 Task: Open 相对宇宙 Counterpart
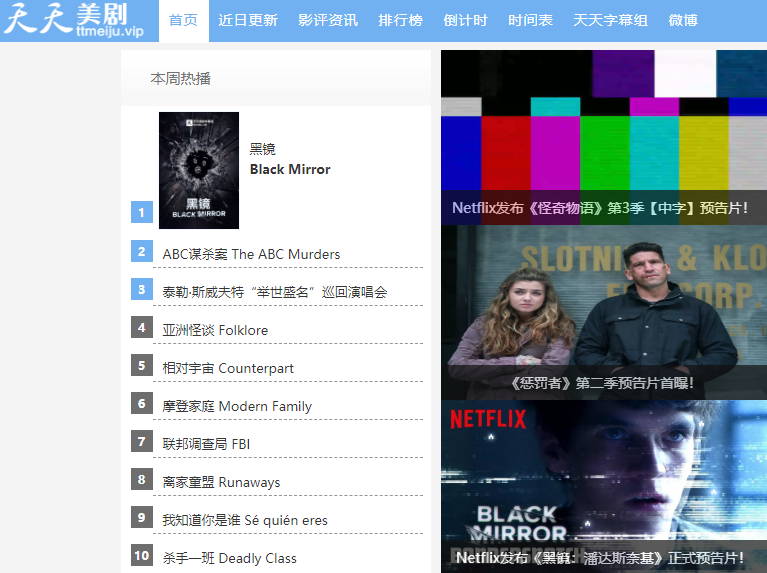click(x=228, y=368)
